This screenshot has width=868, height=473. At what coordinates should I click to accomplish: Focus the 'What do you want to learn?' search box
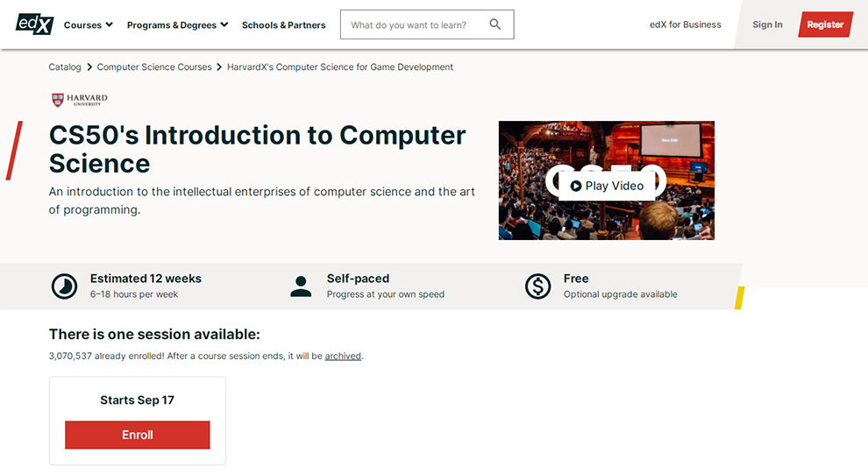coord(427,25)
